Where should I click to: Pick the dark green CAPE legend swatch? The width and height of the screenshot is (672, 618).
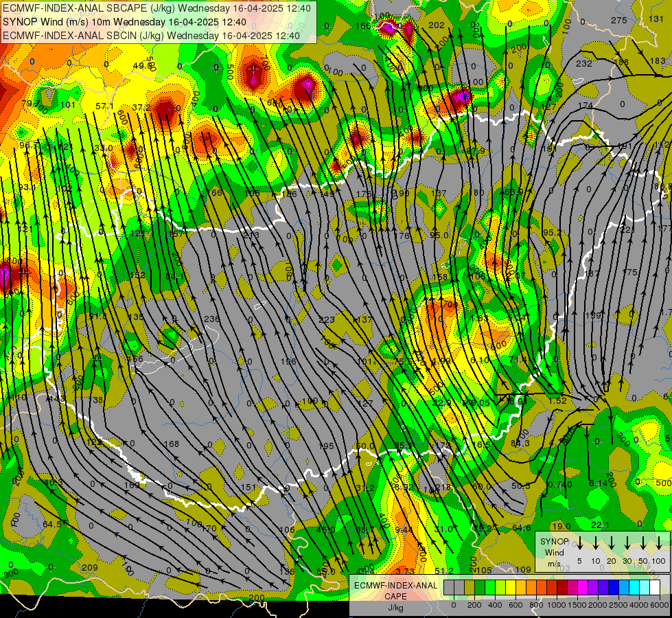point(480,587)
